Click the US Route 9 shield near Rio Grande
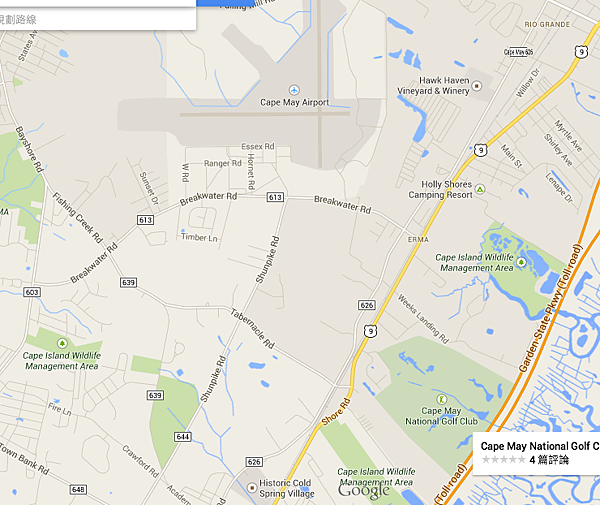The width and height of the screenshot is (600, 505). [581, 52]
